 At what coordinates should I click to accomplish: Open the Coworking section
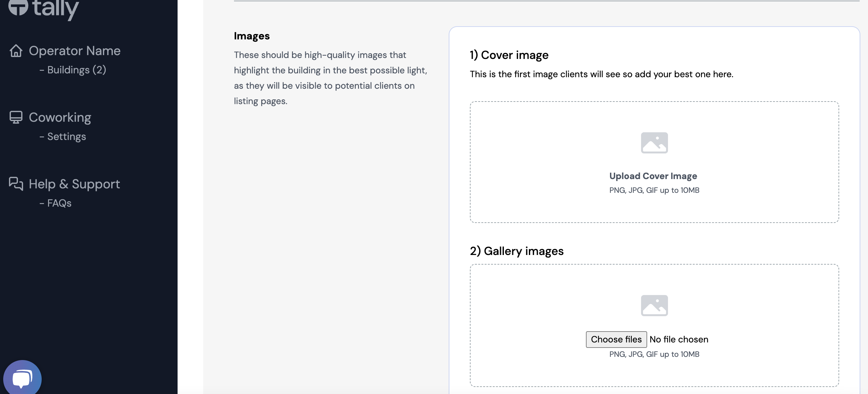pos(60,118)
